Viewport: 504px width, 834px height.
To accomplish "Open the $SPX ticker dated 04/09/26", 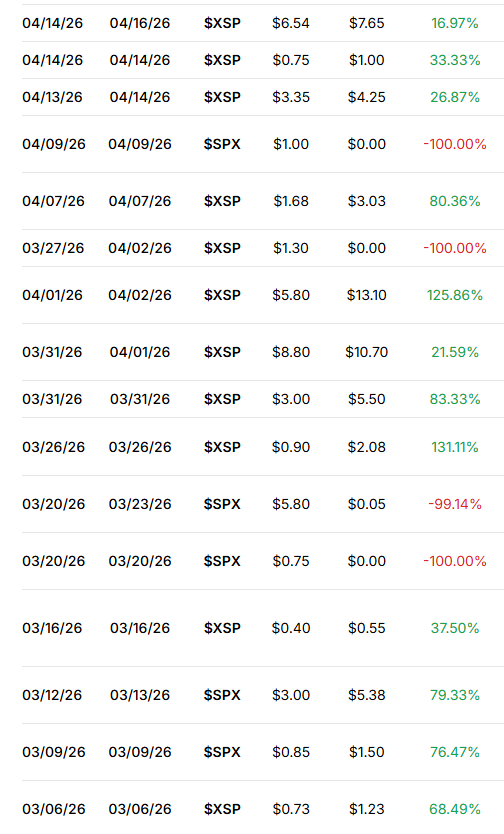I will tap(222, 144).
